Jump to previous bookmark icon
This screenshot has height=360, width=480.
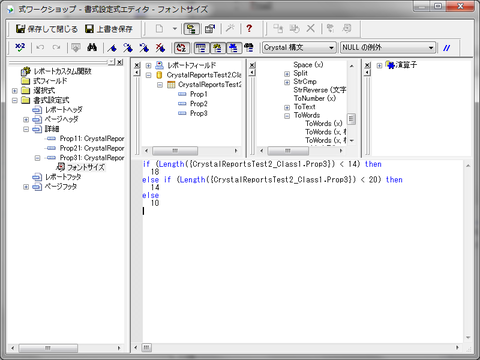click(144, 48)
